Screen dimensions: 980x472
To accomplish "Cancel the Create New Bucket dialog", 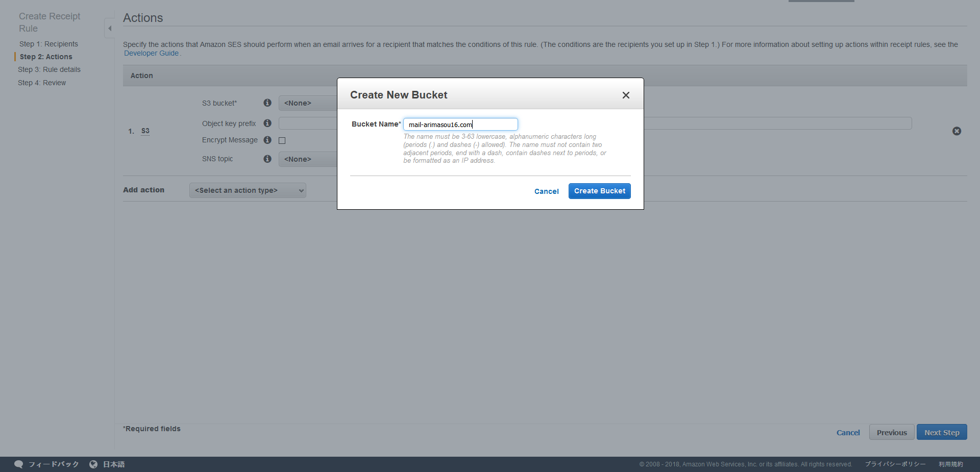I will coord(546,191).
